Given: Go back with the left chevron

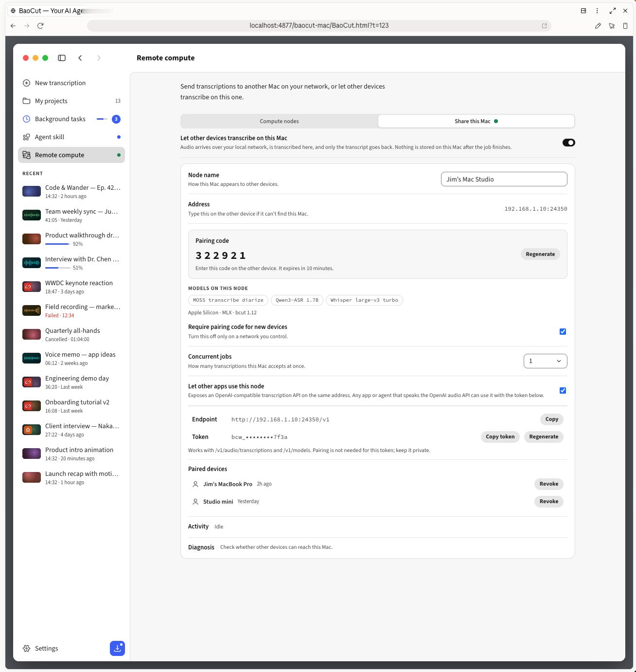Looking at the screenshot, I should pos(80,58).
